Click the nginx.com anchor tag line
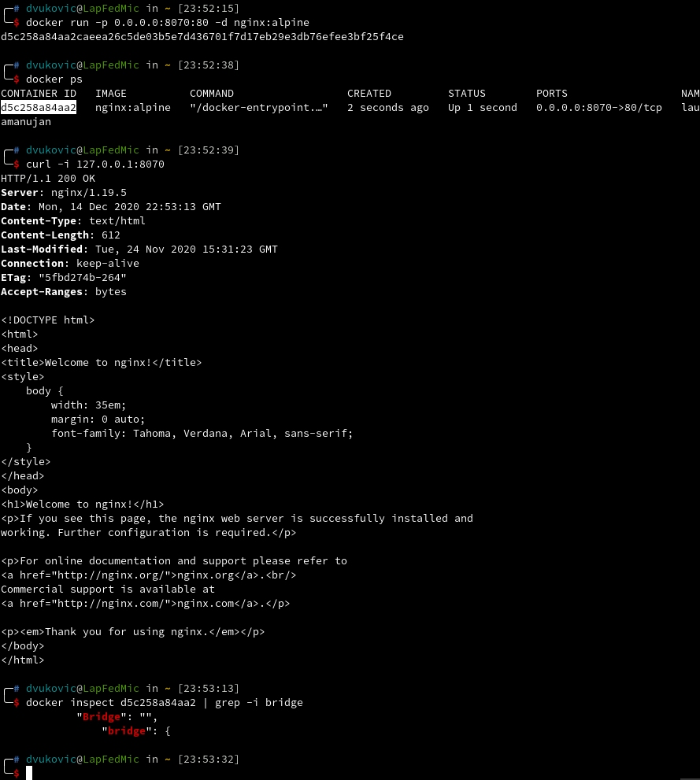This screenshot has height=780, width=700. pyautogui.click(x=145, y=604)
